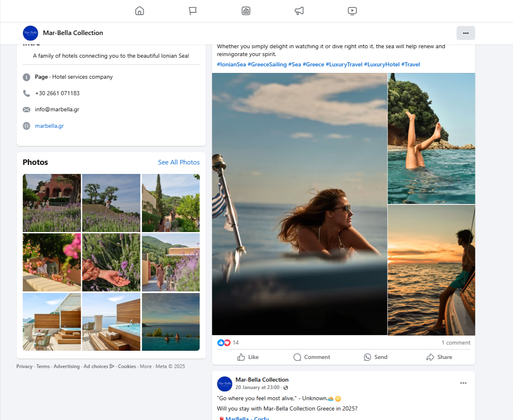Open the 1 comment link

(456, 343)
